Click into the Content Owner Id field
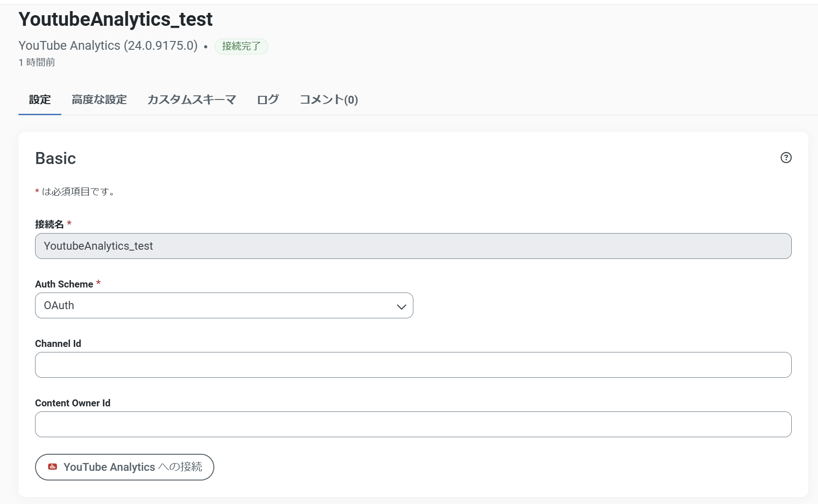The height and width of the screenshot is (504, 818). pos(413,424)
